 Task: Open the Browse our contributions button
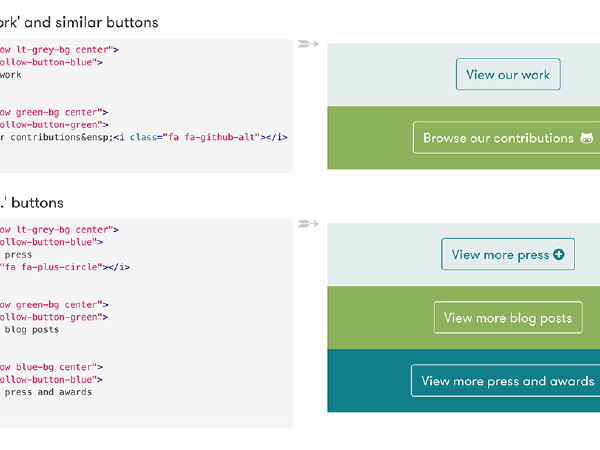500,138
